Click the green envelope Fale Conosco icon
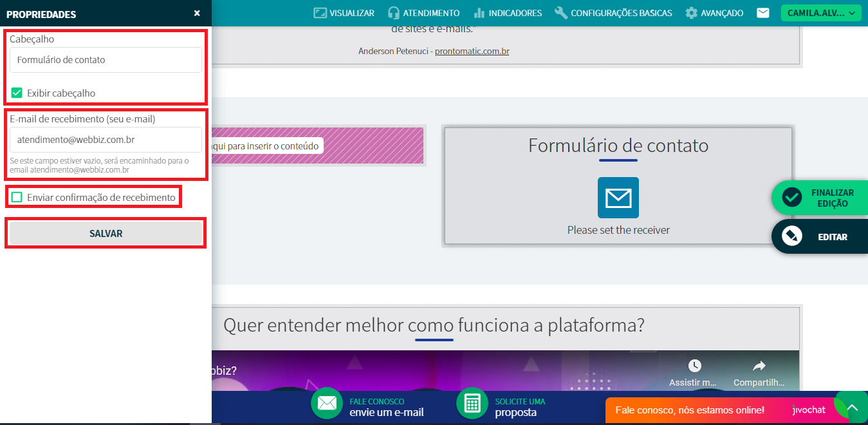Viewport: 868px width, 425px height. (x=327, y=404)
